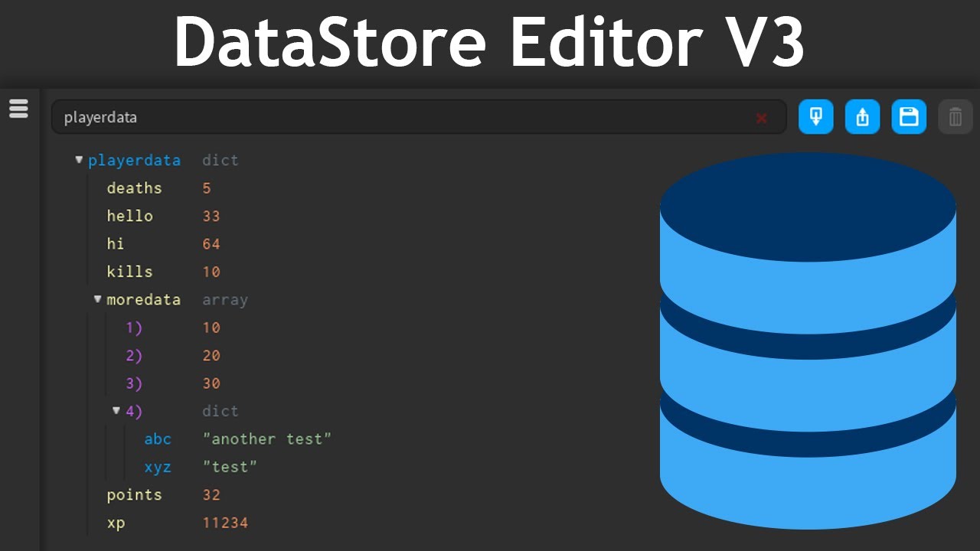Click the kills value 10
Image resolution: width=980 pixels, height=551 pixels.
click(211, 272)
